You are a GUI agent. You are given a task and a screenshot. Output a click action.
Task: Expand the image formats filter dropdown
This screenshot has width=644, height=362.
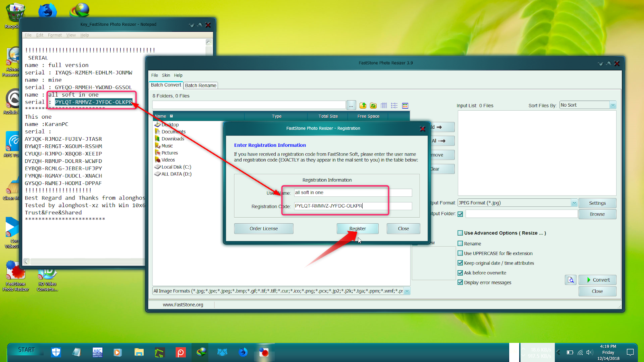[x=407, y=291]
